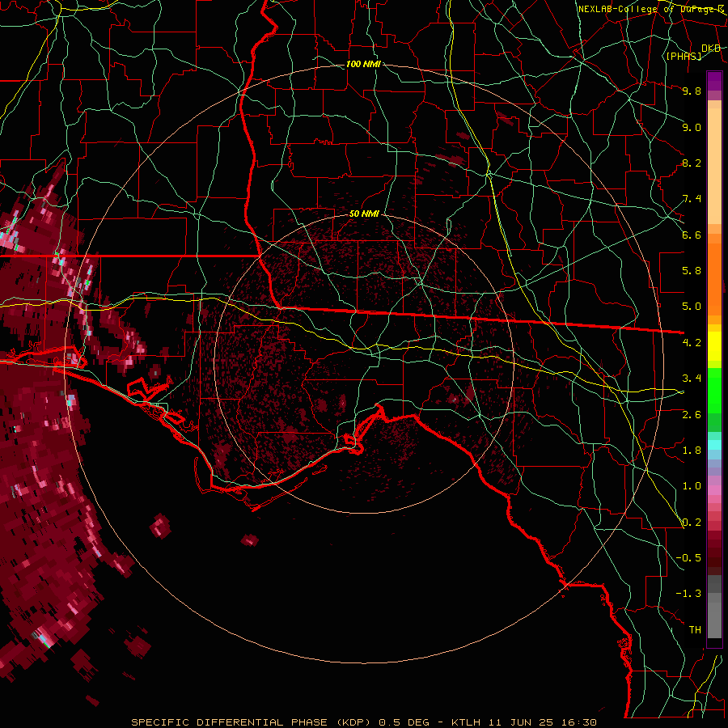This screenshot has width=728, height=728.
Task: Click the cyan segment of the color bar
Action: (x=714, y=445)
